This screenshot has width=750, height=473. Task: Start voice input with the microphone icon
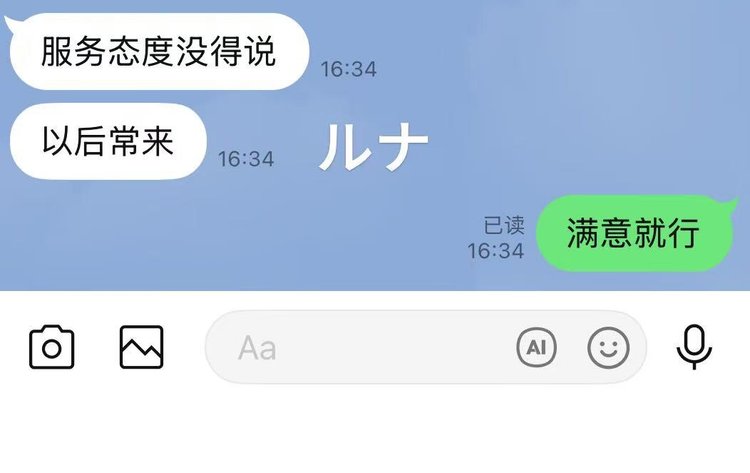click(694, 348)
